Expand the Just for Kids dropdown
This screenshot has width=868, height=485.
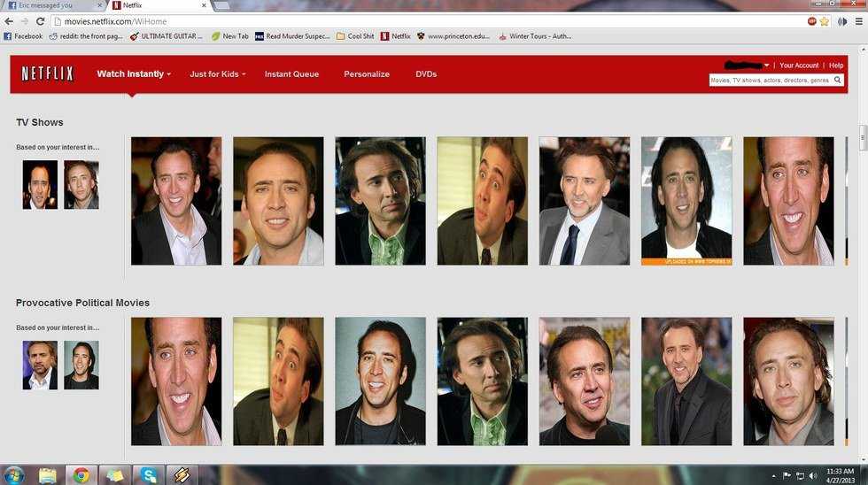(217, 74)
